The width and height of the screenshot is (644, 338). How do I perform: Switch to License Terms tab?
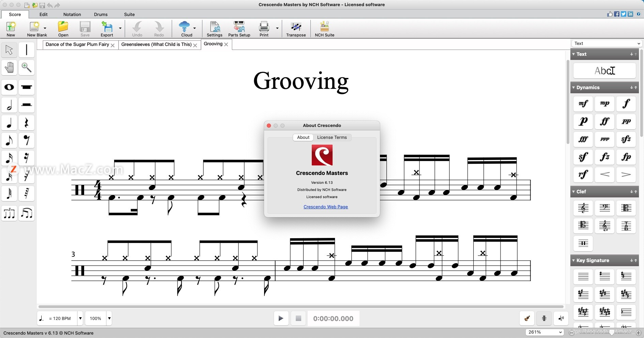(332, 138)
